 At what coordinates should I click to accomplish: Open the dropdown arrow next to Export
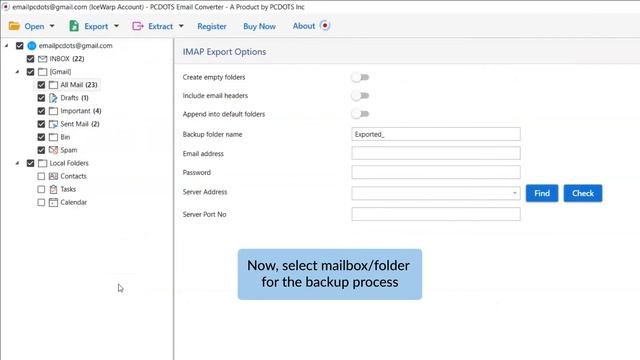[x=116, y=26]
